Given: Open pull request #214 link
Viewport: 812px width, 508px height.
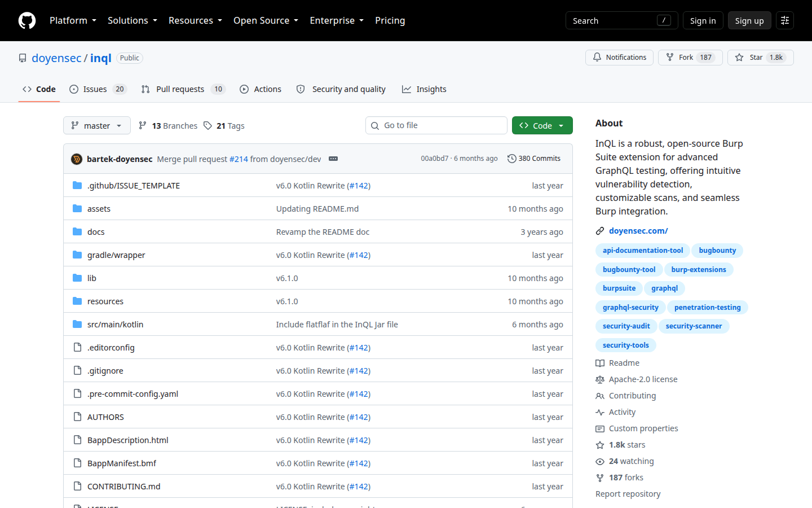Looking at the screenshot, I should tap(239, 159).
